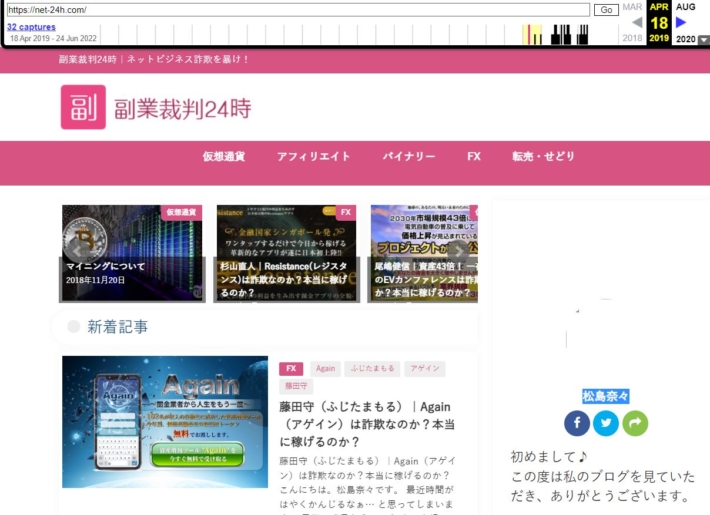Viewport: 710px width, 515px height.
Task: Click the ふじたまもる tag
Action: click(372, 368)
